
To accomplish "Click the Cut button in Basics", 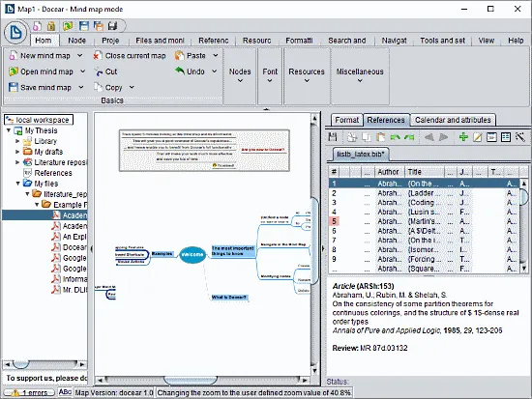I will coord(105,71).
